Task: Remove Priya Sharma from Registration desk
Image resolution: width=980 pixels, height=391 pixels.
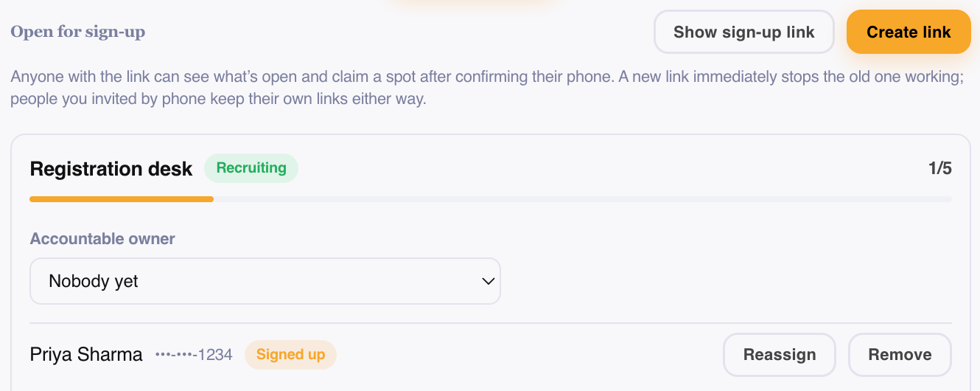Action: point(900,355)
